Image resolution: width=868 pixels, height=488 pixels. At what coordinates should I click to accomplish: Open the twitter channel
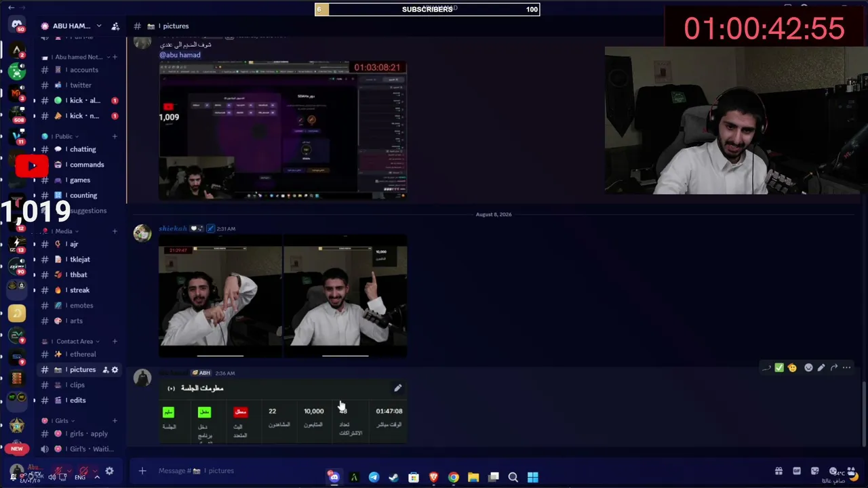pos(79,85)
